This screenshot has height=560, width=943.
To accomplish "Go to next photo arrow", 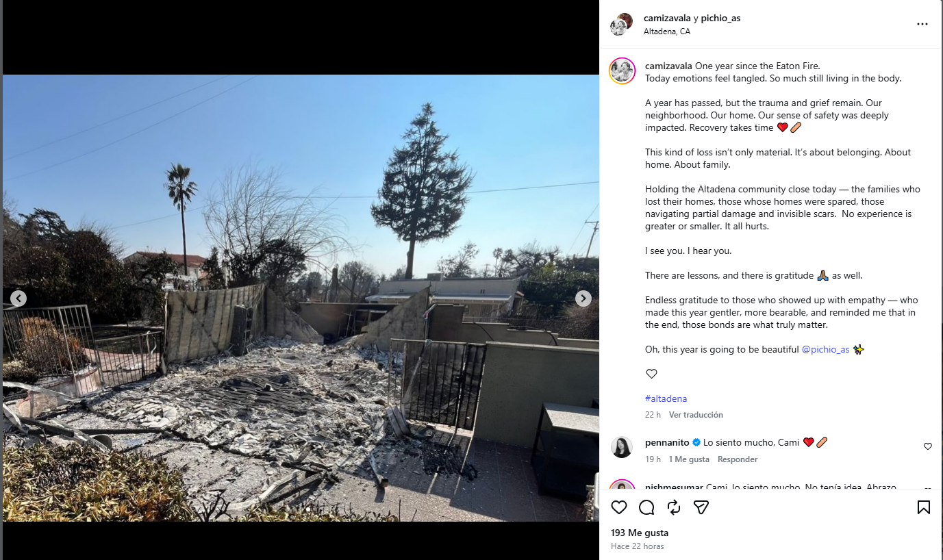I will click(x=583, y=298).
